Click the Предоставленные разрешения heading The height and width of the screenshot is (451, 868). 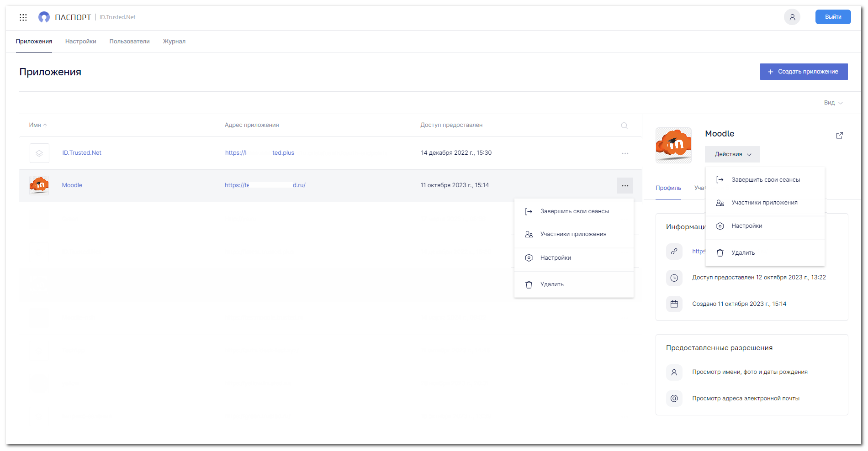[719, 348]
